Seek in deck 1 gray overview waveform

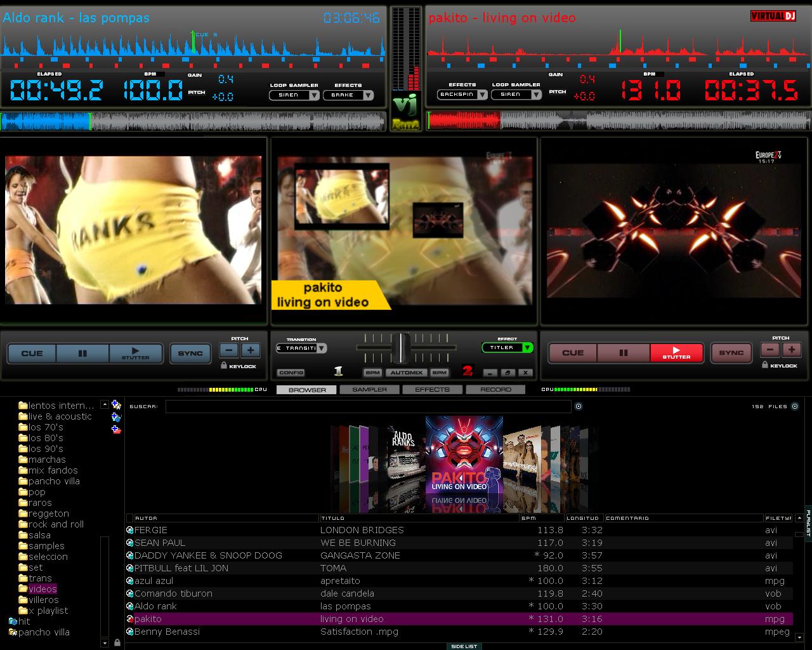click(193, 121)
